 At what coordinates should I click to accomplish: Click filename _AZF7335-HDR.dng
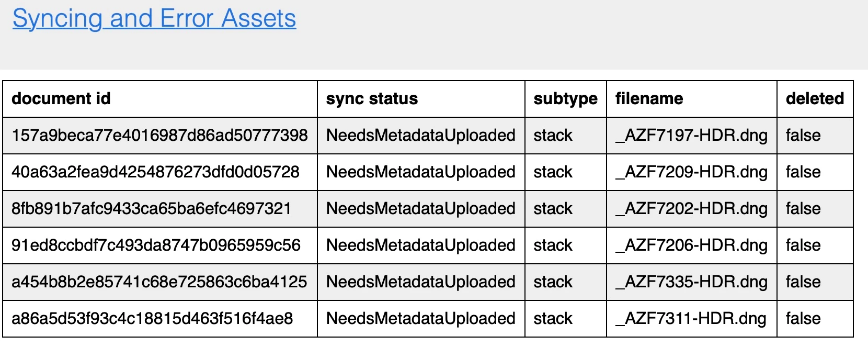tap(691, 282)
